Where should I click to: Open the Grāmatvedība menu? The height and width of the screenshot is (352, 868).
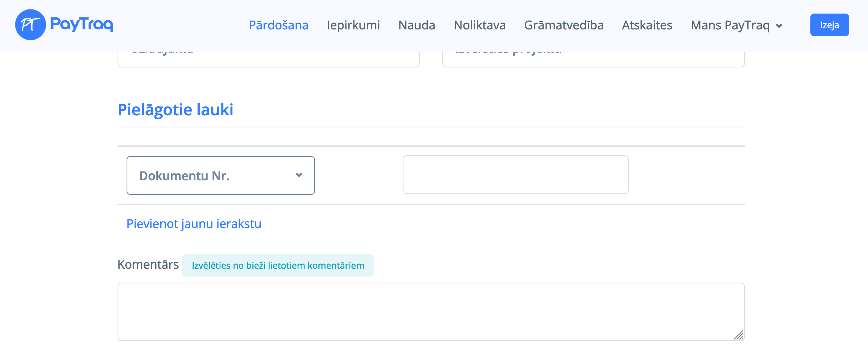pos(564,25)
